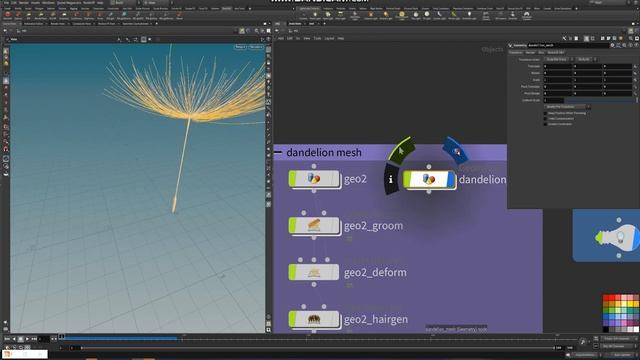Click the Add menu in network editor

coord(280,38)
